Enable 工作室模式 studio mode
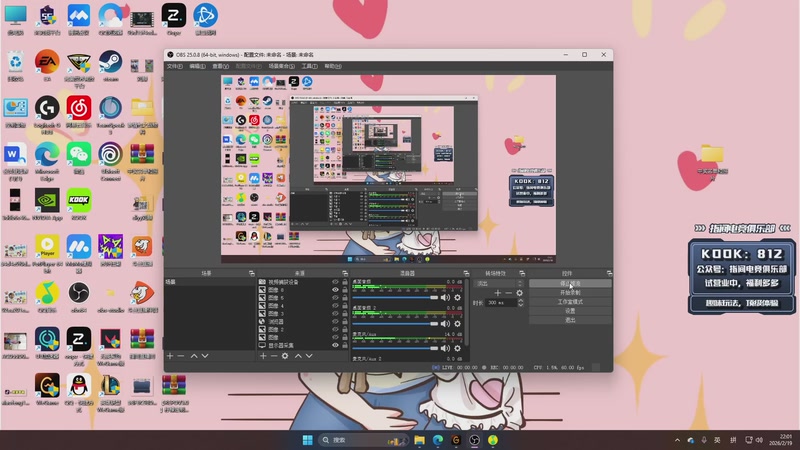800x450 pixels. pos(570,302)
